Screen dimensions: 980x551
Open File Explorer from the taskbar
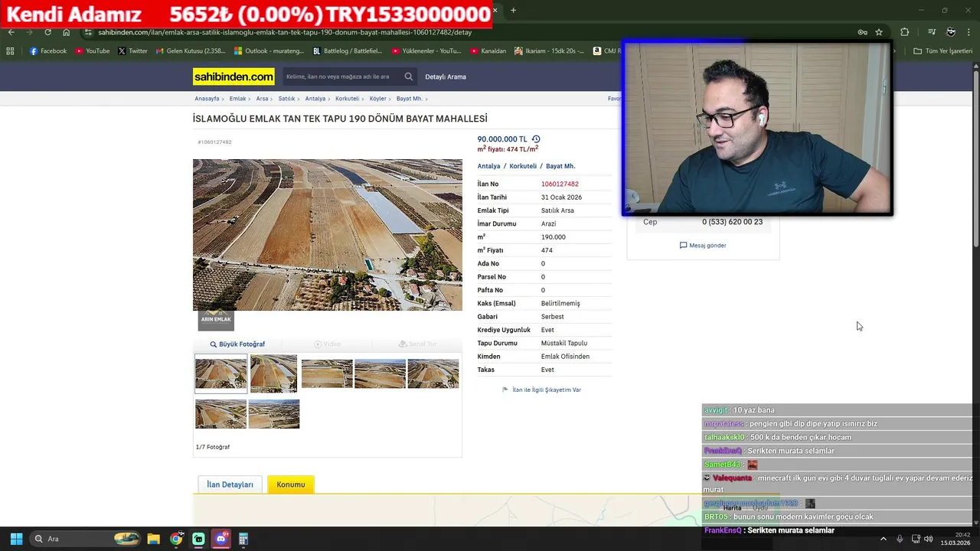[x=153, y=539]
